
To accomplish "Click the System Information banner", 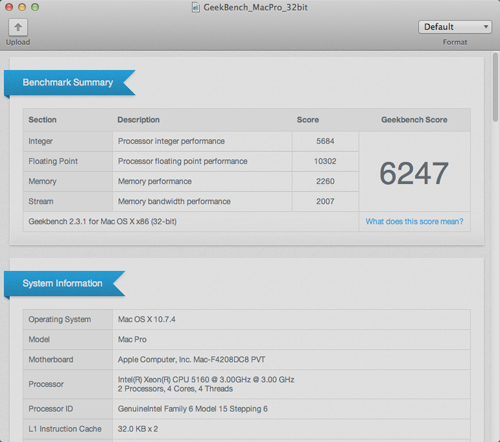I will click(64, 283).
